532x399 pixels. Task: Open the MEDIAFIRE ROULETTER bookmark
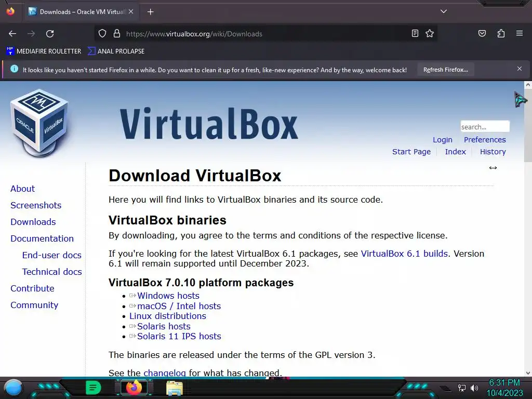pos(44,51)
